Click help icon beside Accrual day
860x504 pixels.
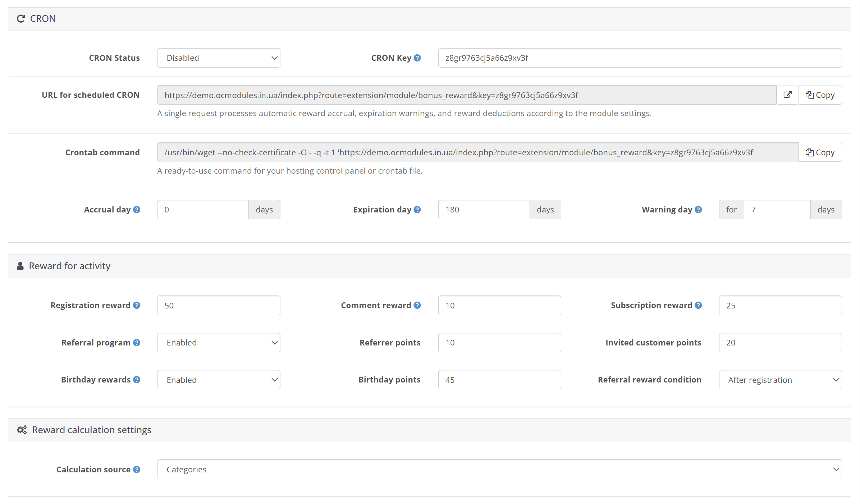tap(137, 210)
